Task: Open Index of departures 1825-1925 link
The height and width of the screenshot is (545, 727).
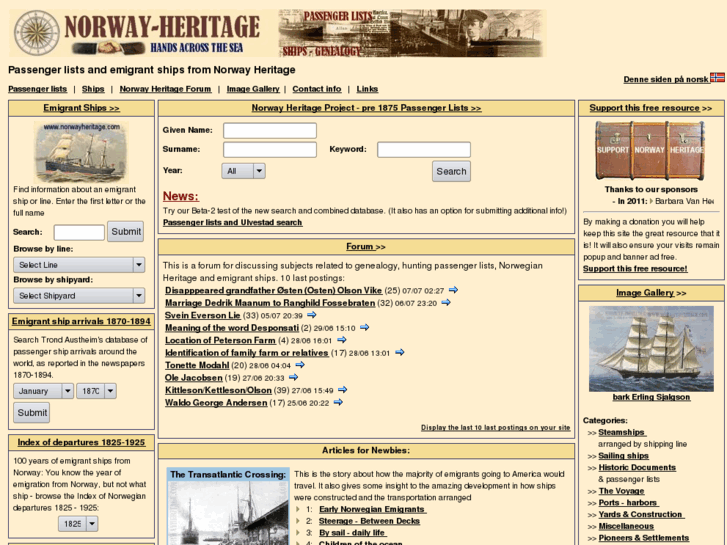Action: click(81, 442)
